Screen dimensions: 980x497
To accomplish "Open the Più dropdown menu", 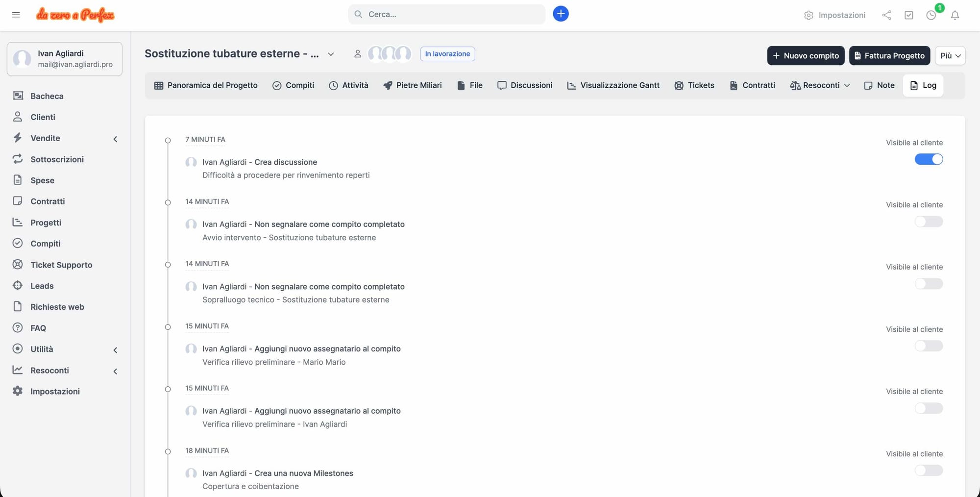I will tap(950, 55).
